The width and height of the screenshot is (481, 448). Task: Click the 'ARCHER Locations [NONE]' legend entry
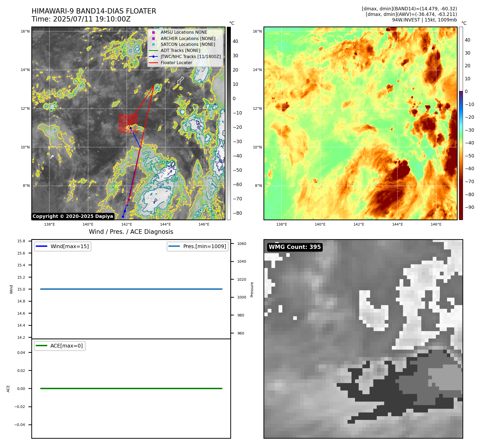(x=188, y=38)
